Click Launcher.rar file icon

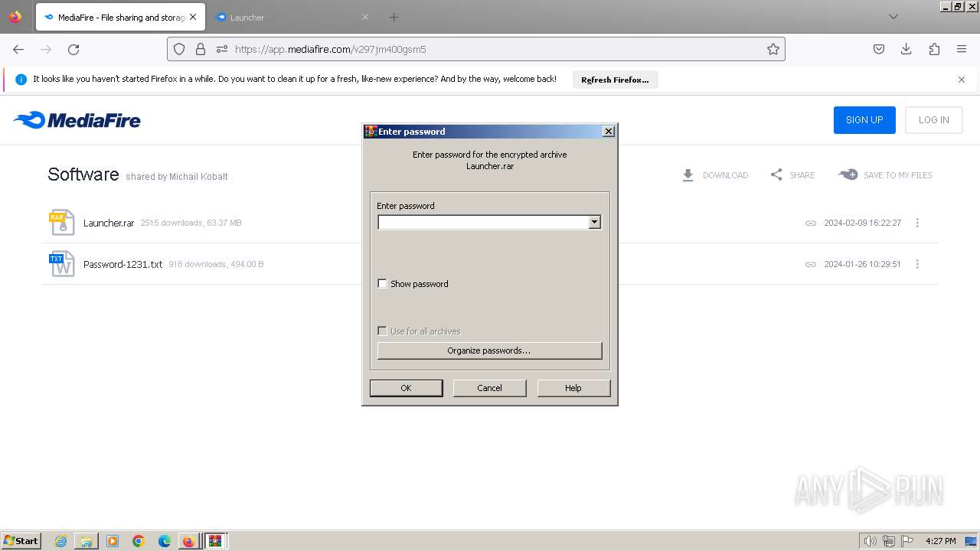[61, 223]
